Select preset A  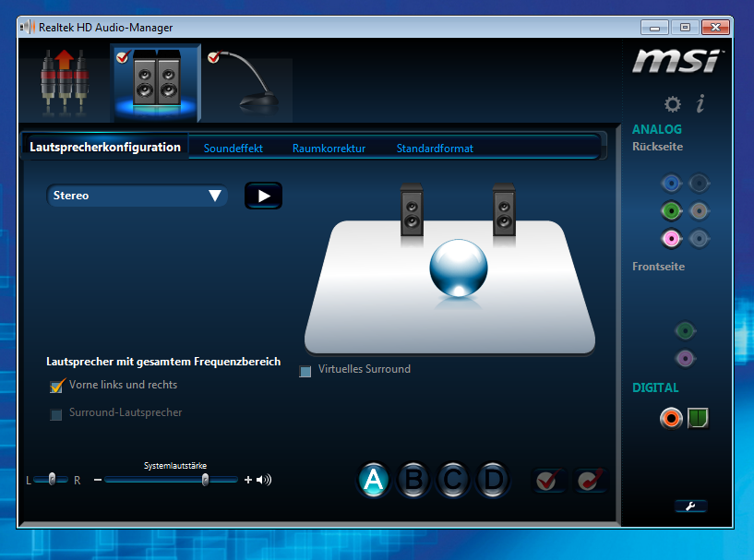pyautogui.click(x=374, y=480)
